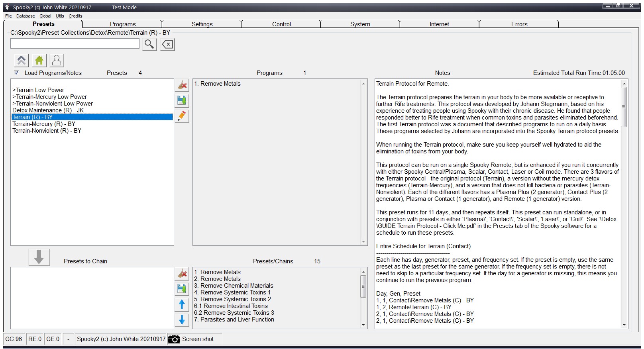644x349 pixels.
Task: Open the Database menu
Action: point(26,16)
